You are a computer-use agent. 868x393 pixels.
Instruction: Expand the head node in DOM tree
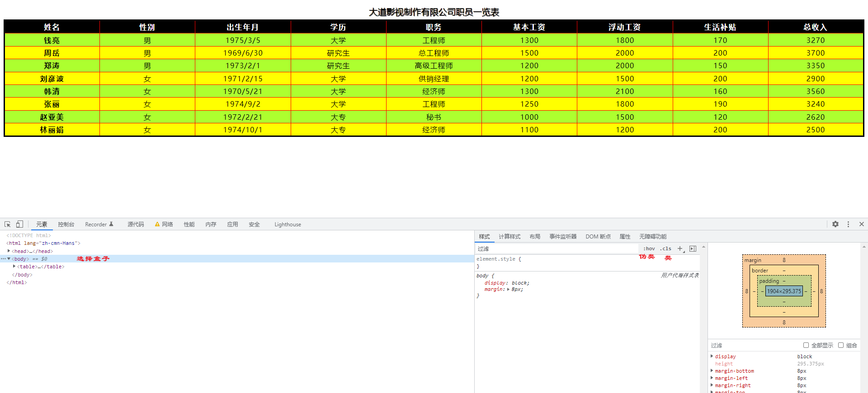(9, 251)
